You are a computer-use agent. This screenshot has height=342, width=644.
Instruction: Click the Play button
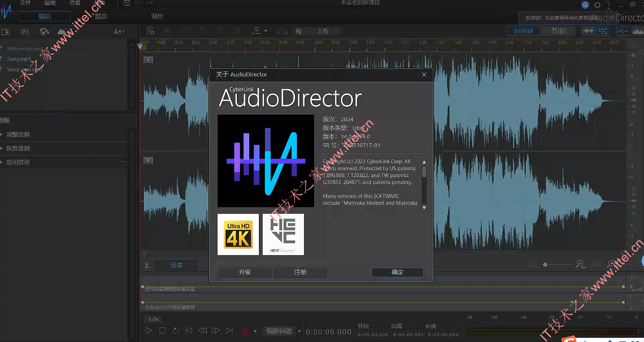[x=149, y=331]
